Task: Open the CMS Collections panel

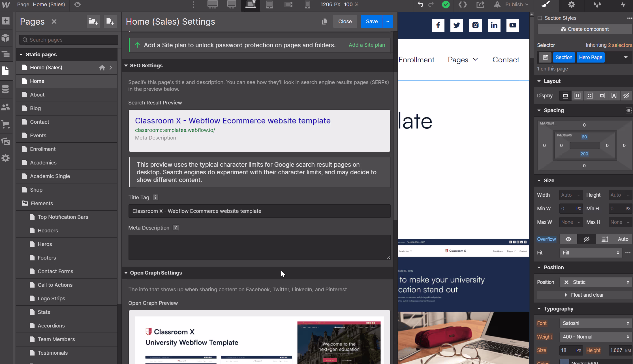Action: [6, 89]
